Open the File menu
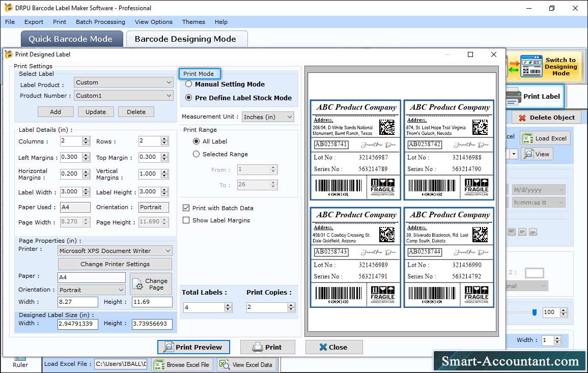Screen dimensions: 588x373 [x=10, y=22]
